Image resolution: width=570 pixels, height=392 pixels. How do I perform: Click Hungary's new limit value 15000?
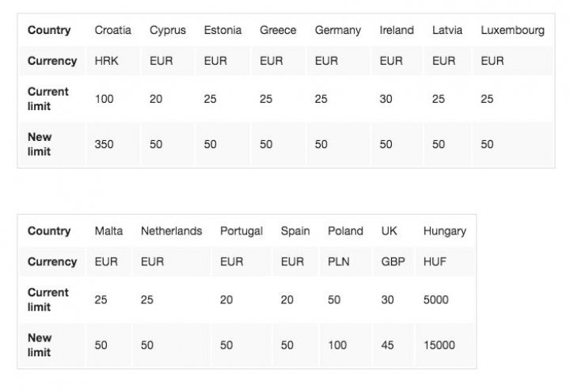[439, 345]
